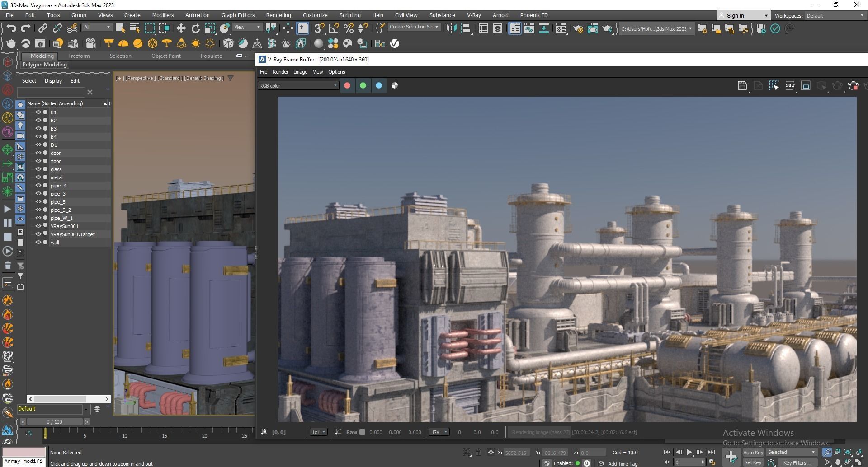Switch to the Freeform ribbon tab
The height and width of the screenshot is (467, 868).
[x=79, y=56]
